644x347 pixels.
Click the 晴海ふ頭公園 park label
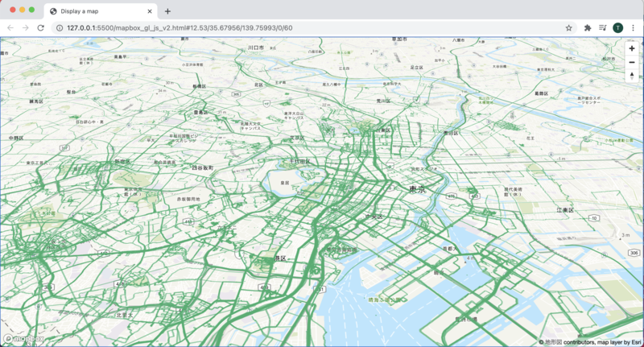tap(384, 300)
